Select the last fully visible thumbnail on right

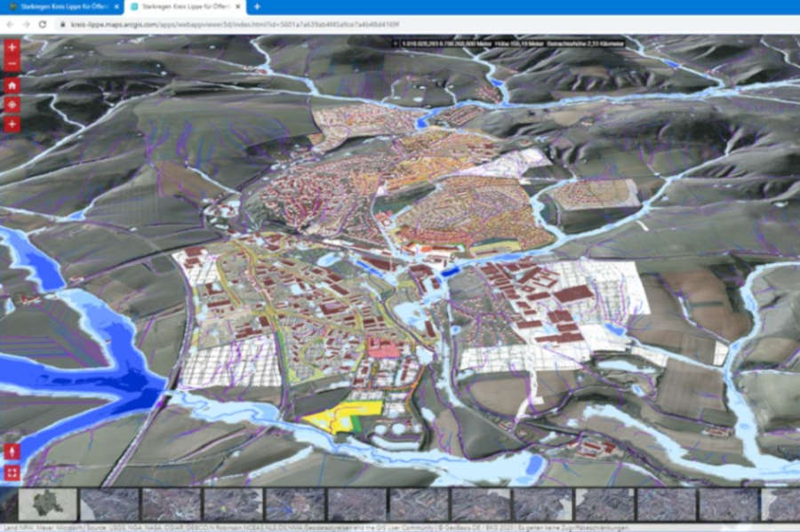[x=728, y=504]
